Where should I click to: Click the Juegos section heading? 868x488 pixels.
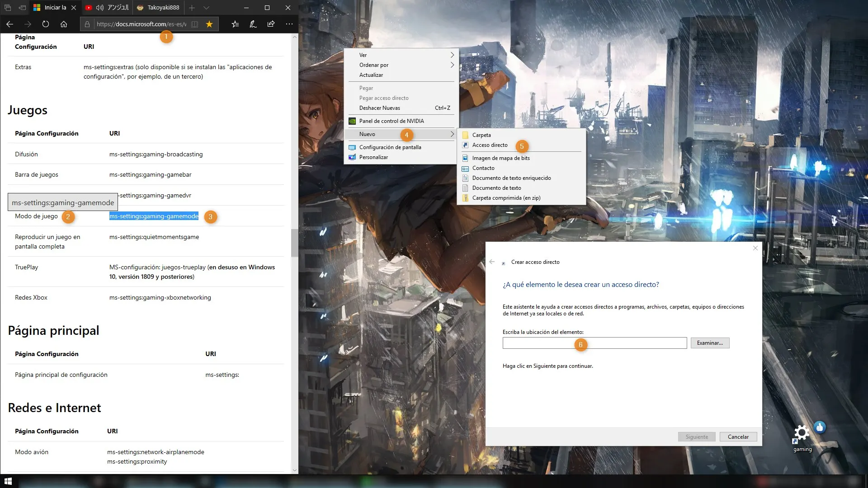pyautogui.click(x=28, y=110)
